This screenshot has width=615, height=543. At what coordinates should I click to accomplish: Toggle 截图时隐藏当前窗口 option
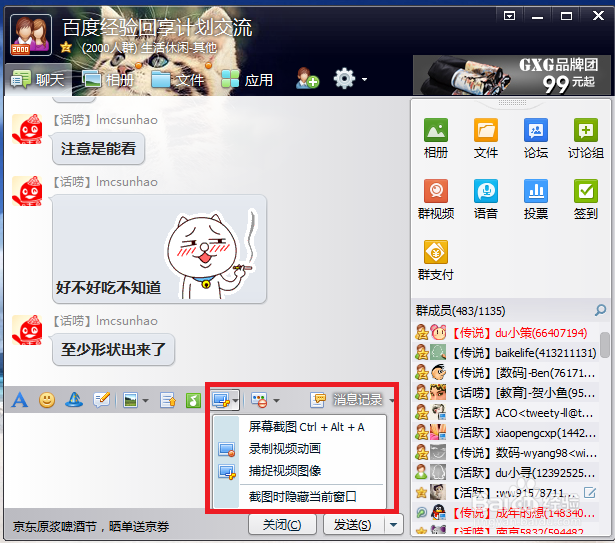point(302,497)
